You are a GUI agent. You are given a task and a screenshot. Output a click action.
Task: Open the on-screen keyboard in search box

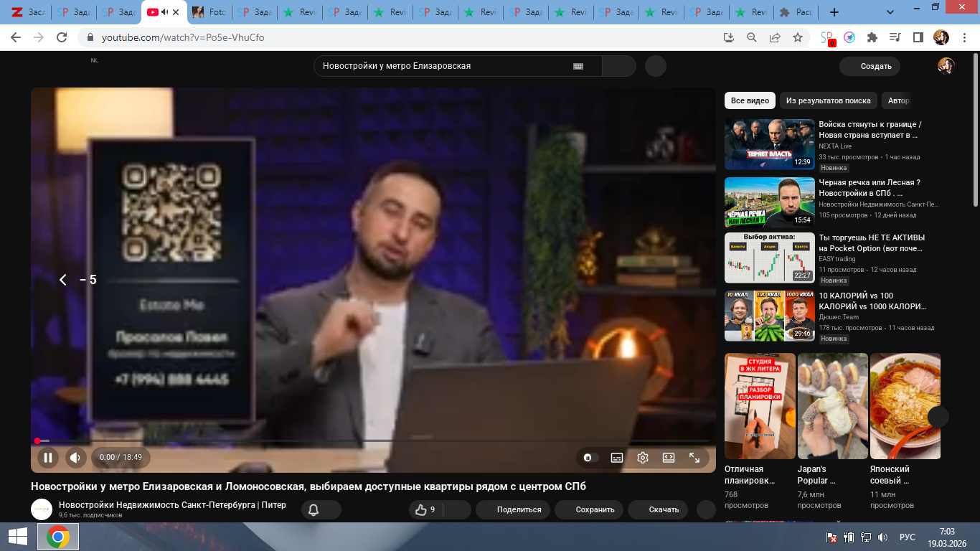(x=578, y=66)
